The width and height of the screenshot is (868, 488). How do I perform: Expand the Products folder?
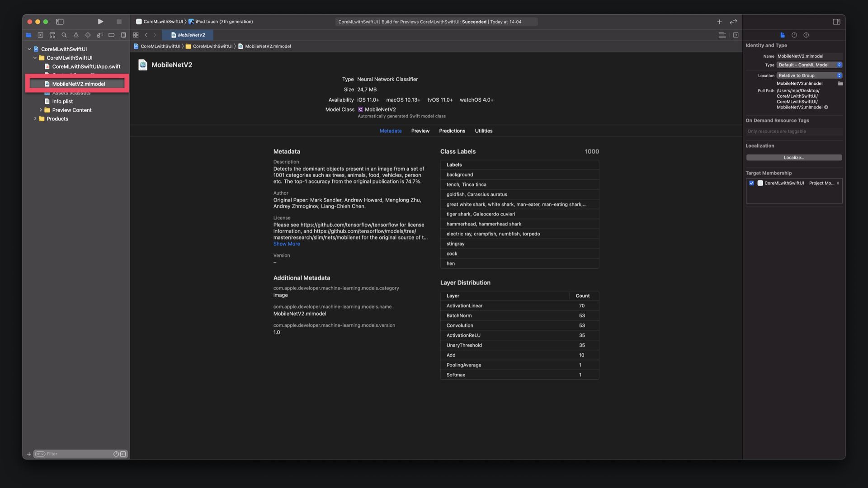click(x=35, y=119)
